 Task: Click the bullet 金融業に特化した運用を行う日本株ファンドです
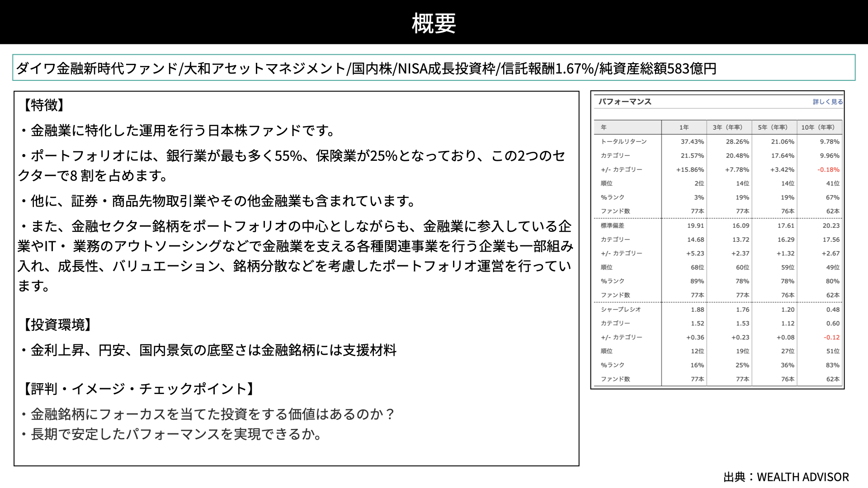coord(178,131)
